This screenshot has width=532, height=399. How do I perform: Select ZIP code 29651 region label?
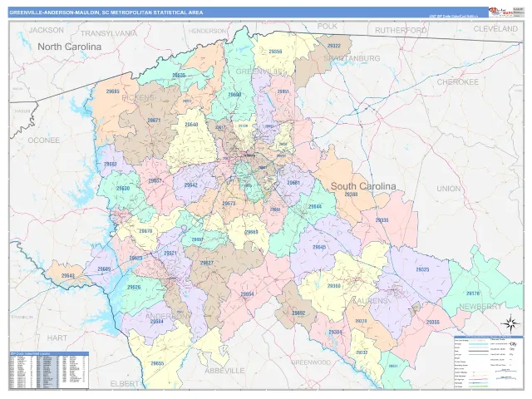pyautogui.click(x=283, y=91)
